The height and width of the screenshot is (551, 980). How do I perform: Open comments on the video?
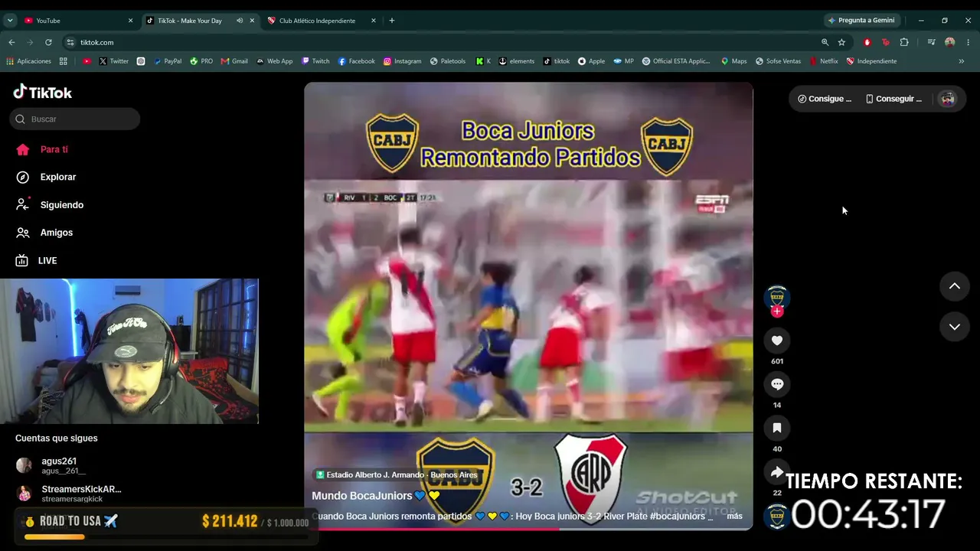[777, 384]
